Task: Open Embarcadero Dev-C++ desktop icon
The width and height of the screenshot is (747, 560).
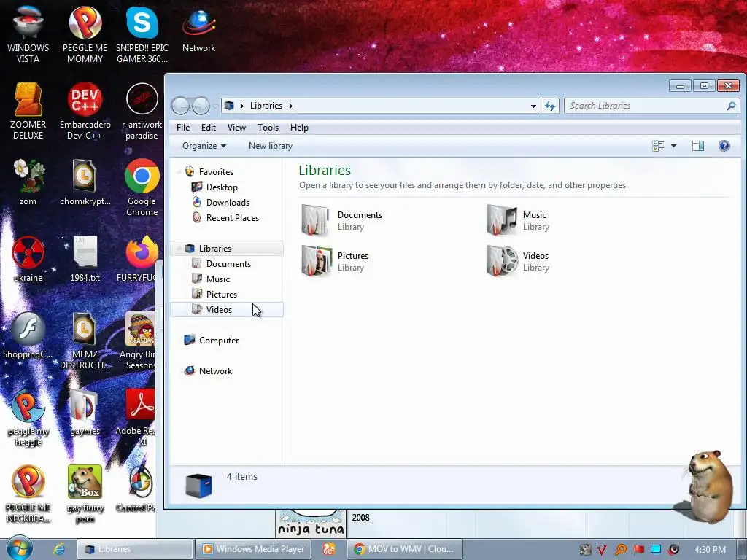Action: [85, 111]
